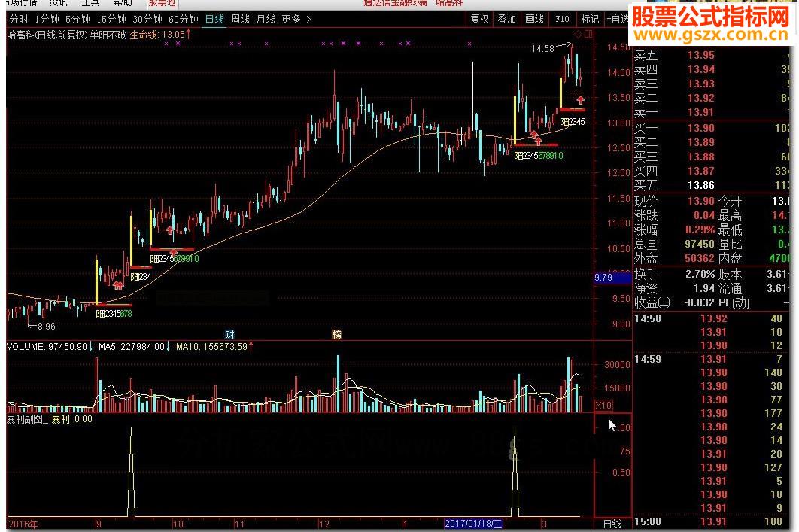
Task: Switch to the 60分钟 timeframe tab
Action: click(x=184, y=20)
